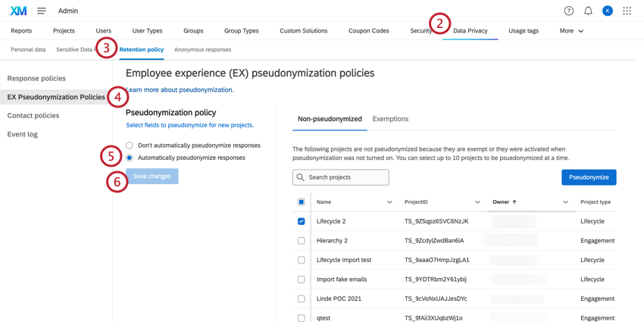Sort by the Owner column arrow

pos(514,202)
